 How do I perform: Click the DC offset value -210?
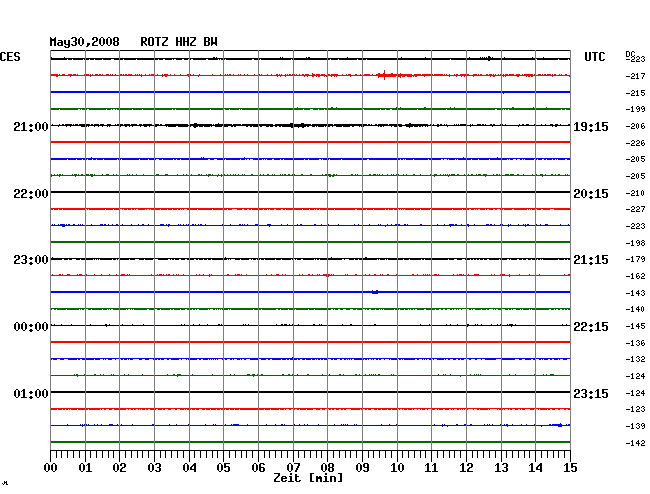[x=635, y=193]
